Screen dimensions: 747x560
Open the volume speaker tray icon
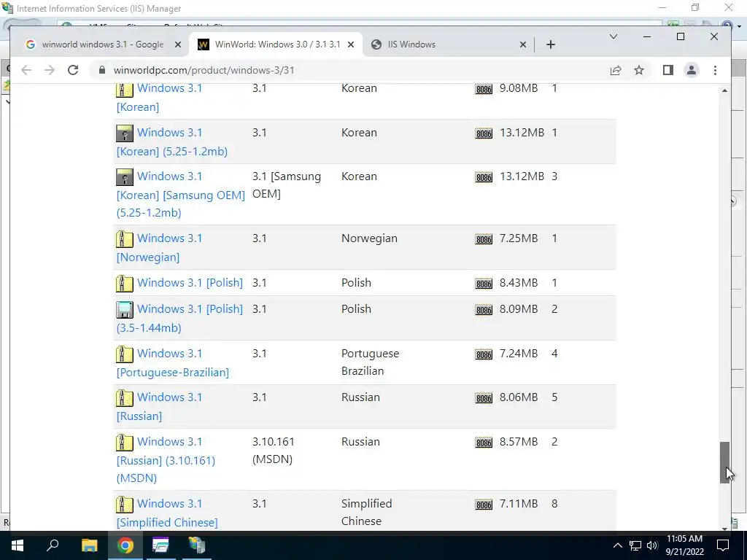tap(652, 545)
